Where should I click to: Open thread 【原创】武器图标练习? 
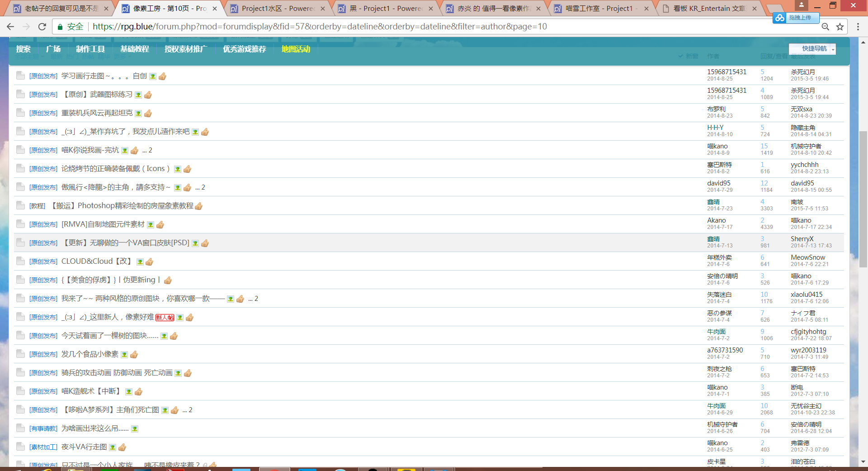[x=97, y=95]
